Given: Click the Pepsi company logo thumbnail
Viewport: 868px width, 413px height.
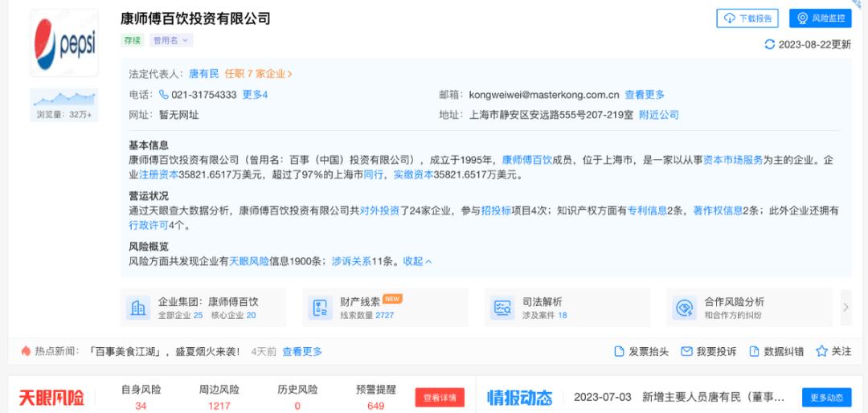Looking at the screenshot, I should [64, 43].
